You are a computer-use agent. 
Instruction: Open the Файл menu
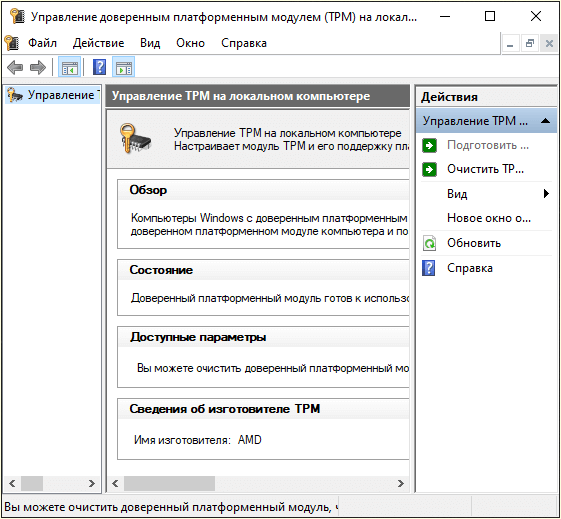point(42,43)
